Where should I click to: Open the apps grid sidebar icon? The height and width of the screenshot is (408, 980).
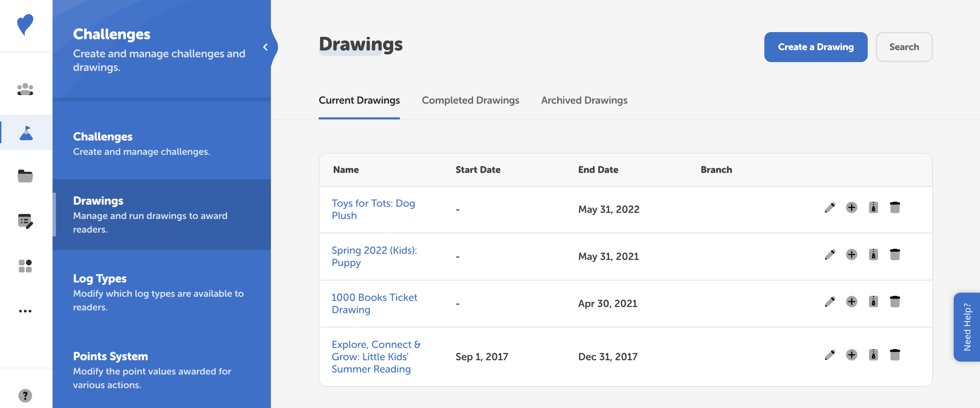pos(25,266)
